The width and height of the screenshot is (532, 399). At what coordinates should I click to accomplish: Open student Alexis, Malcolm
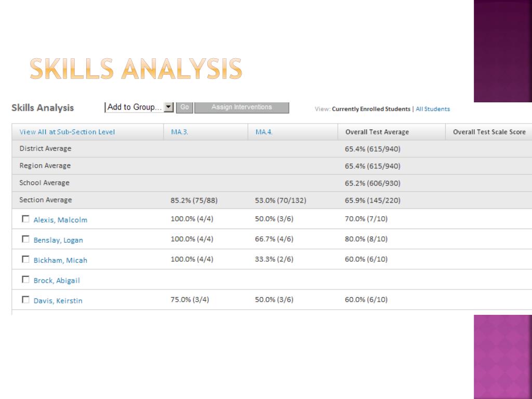click(x=60, y=220)
